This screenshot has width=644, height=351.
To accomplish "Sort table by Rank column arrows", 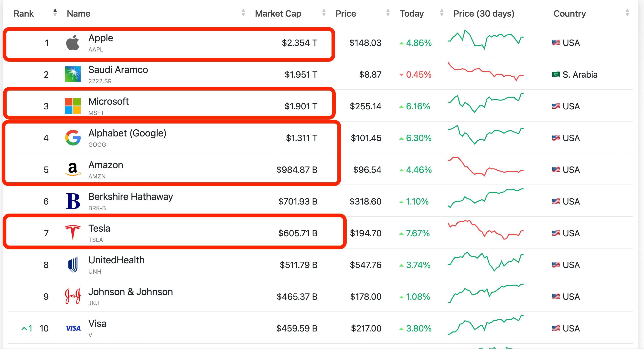I will (55, 12).
